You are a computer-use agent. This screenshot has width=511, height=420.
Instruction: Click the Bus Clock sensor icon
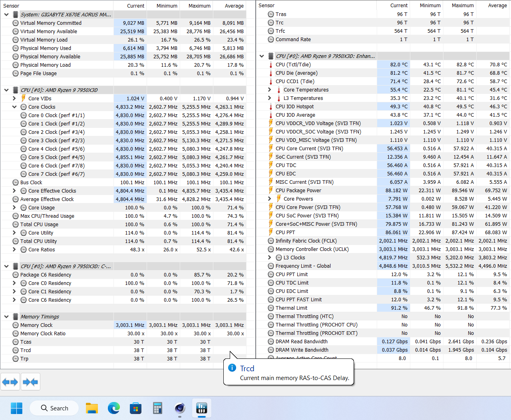(16, 182)
